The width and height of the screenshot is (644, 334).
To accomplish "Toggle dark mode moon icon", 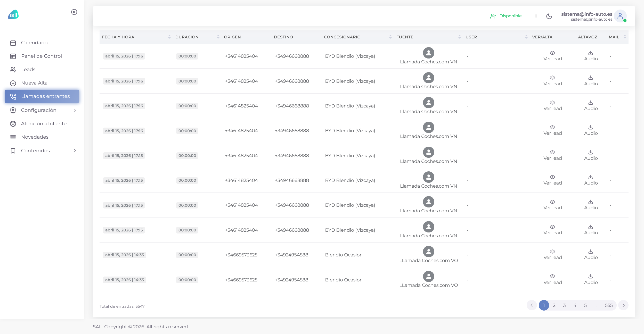I will 549,16.
